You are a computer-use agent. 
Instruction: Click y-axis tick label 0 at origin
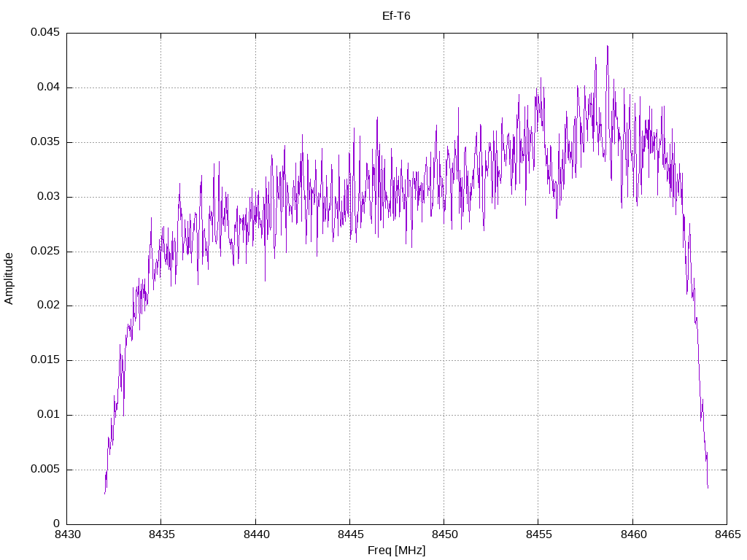coord(57,524)
